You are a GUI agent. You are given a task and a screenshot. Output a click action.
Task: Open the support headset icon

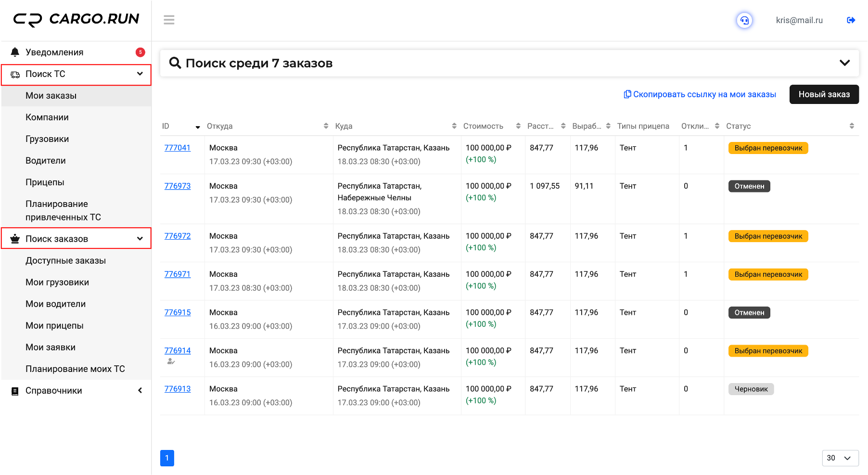tap(744, 20)
